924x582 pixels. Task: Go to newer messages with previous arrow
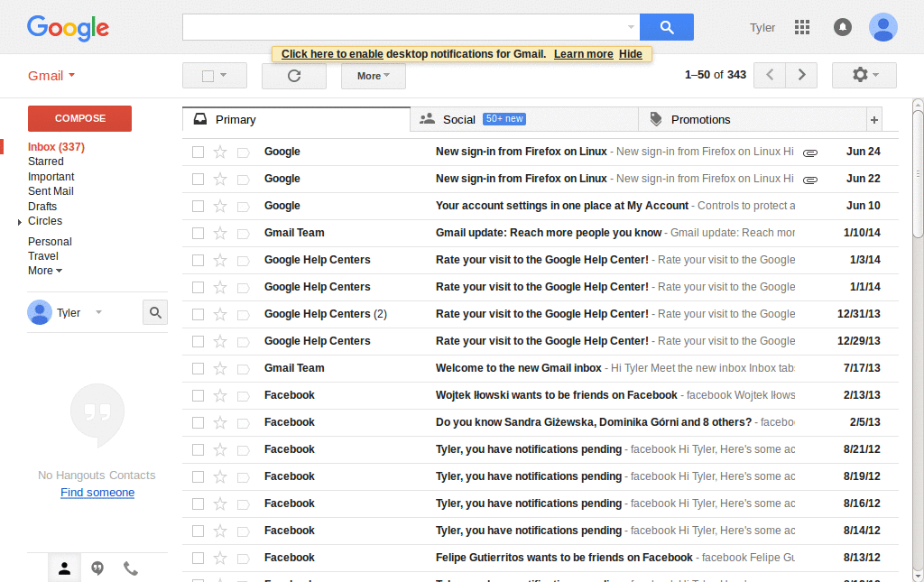[x=770, y=75]
